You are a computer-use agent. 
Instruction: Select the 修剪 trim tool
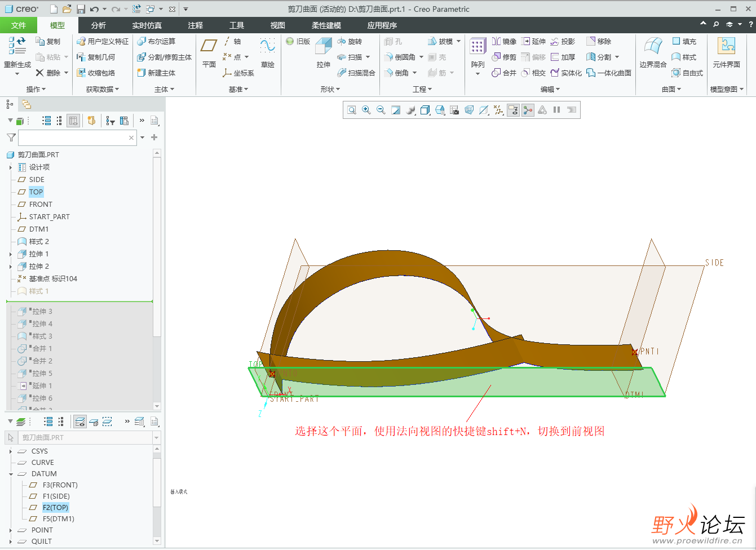coord(504,57)
